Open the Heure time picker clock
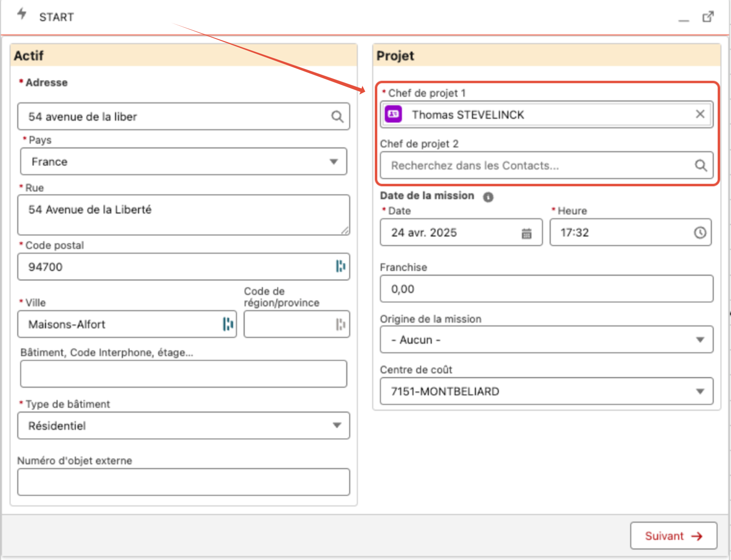The width and height of the screenshot is (731, 560). (x=700, y=232)
